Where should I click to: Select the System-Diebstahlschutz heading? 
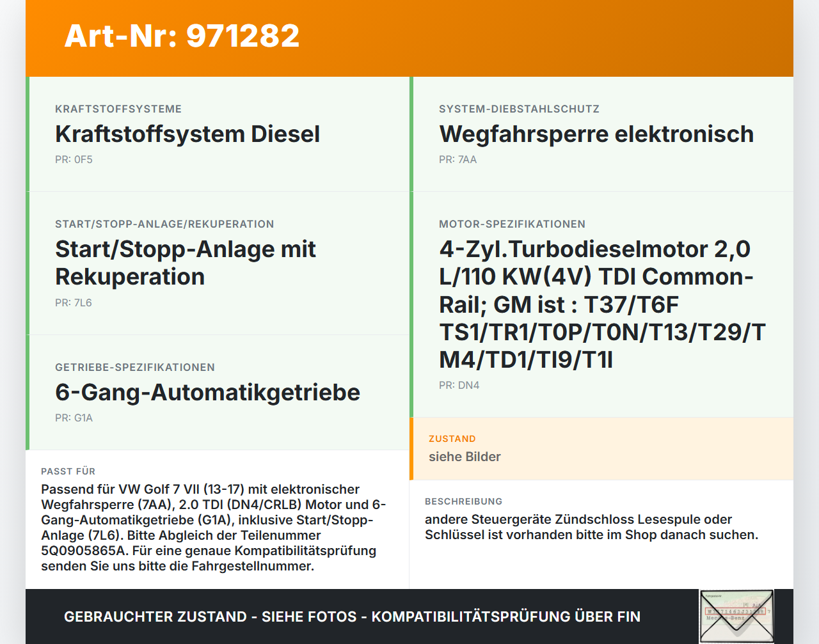519,109
